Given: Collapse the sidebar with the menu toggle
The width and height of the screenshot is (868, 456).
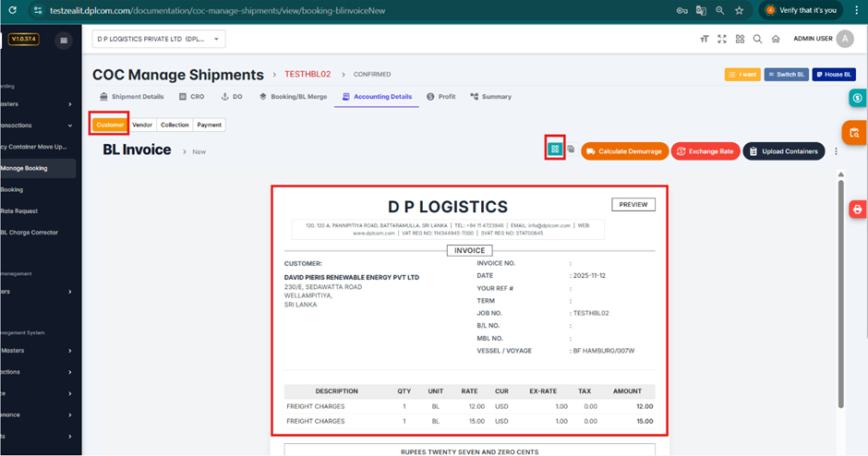Looking at the screenshot, I should (x=63, y=40).
